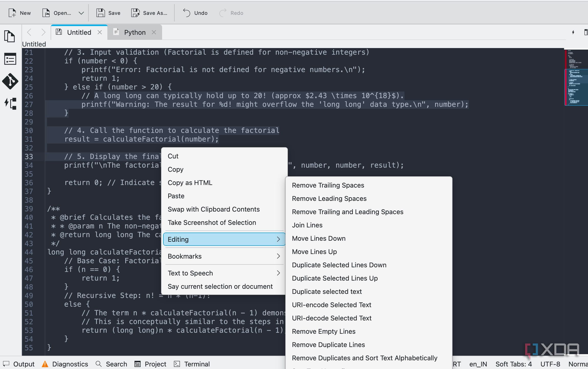
Task: Undo the last edit
Action: 195,13
